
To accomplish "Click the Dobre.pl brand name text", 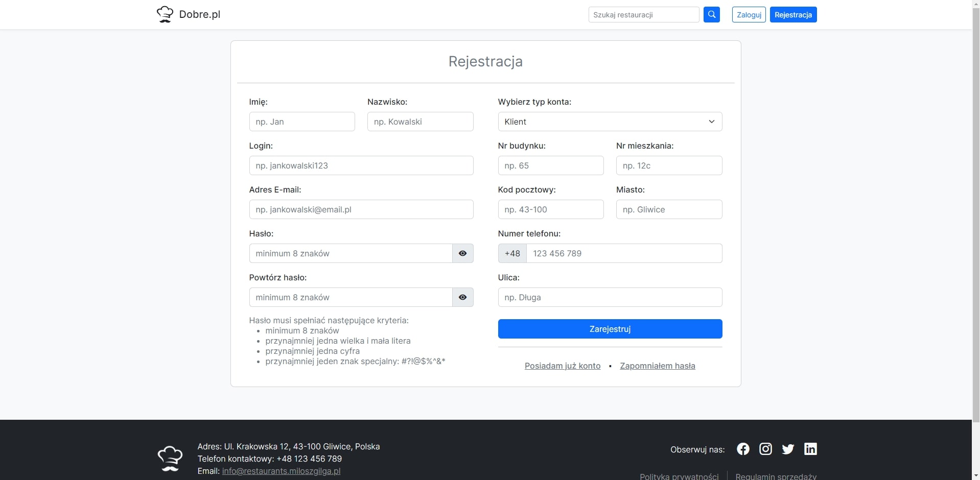I will pos(200,14).
